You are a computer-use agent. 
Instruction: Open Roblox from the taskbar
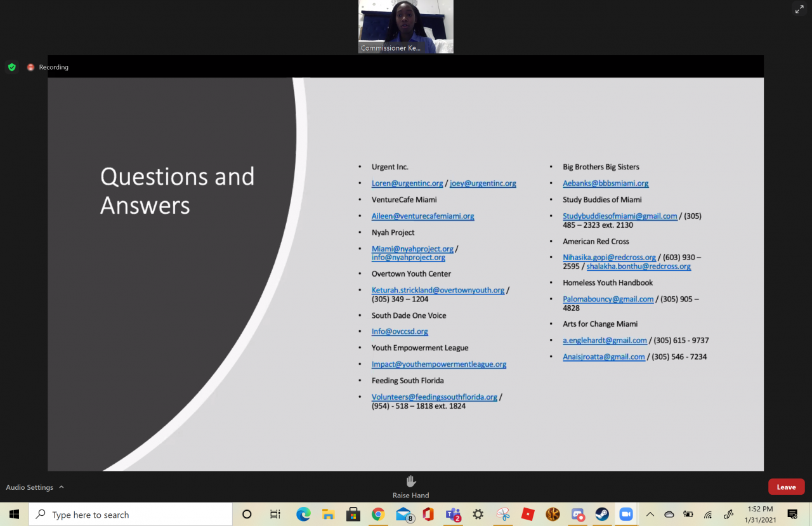pos(528,514)
